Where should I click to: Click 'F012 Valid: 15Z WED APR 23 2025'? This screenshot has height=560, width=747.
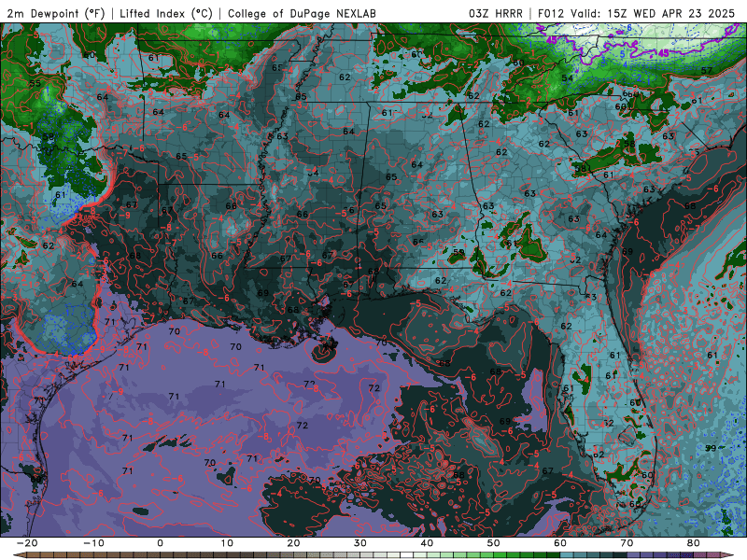(x=636, y=13)
